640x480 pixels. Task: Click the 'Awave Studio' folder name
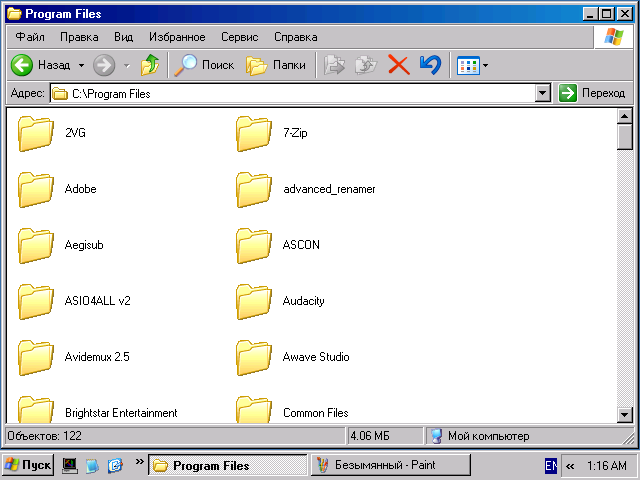point(316,357)
